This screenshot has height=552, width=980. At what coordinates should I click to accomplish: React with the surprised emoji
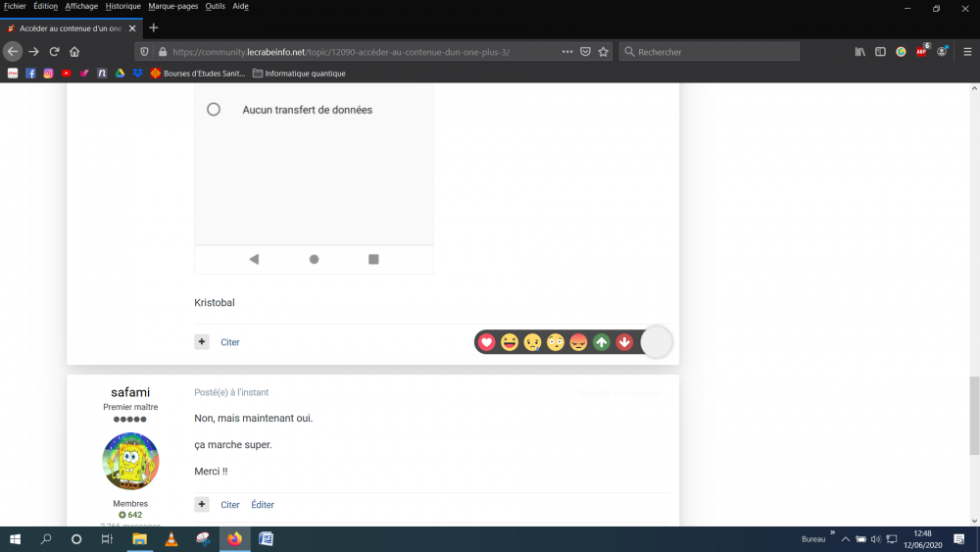[x=556, y=342]
